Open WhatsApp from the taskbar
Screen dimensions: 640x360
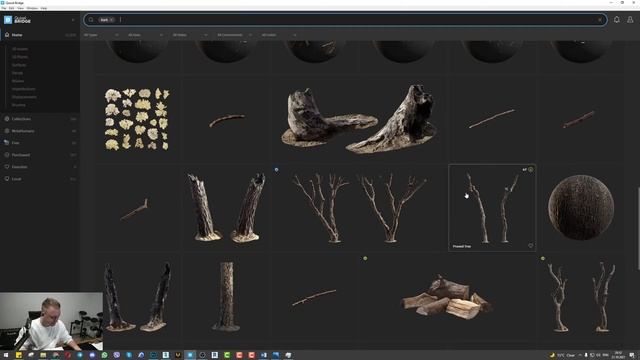coord(104,355)
